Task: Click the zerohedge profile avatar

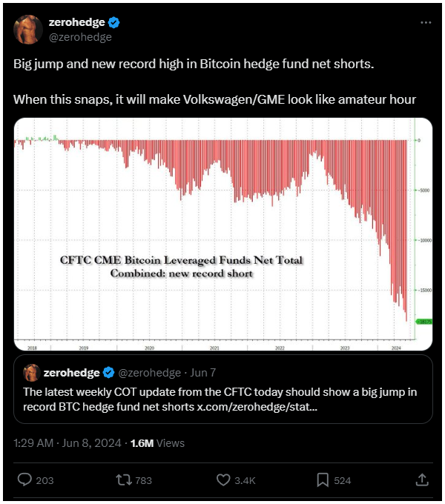Action: click(x=27, y=29)
